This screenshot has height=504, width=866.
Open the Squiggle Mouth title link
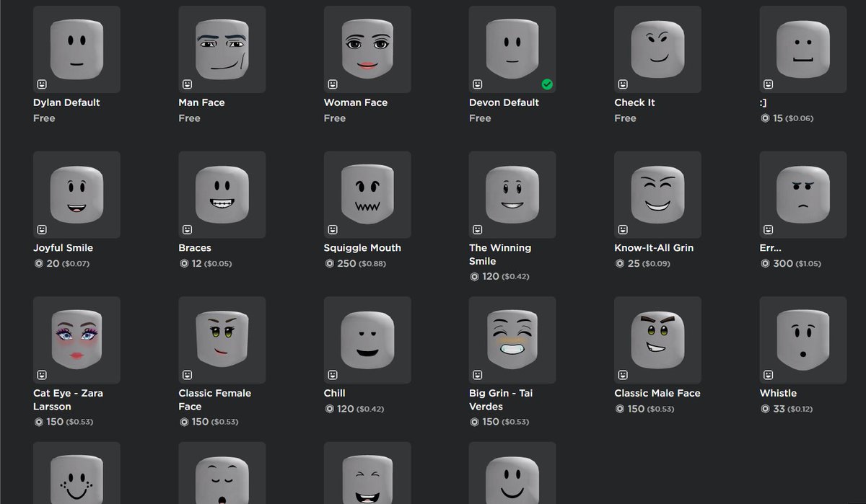362,248
